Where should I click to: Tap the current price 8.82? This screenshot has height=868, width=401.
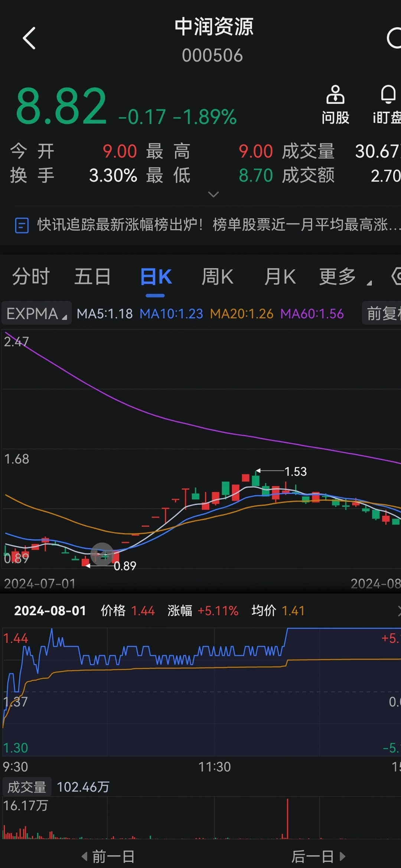click(x=62, y=106)
